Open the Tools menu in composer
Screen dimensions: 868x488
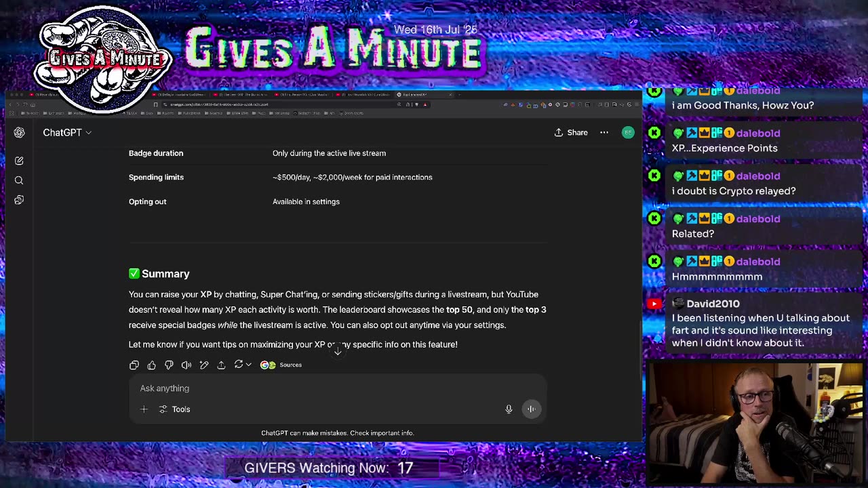(174, 409)
